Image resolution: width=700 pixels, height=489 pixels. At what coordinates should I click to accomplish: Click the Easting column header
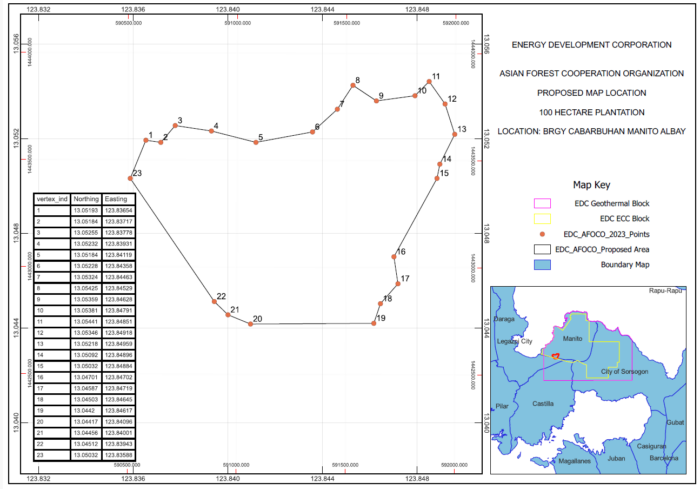(x=119, y=199)
